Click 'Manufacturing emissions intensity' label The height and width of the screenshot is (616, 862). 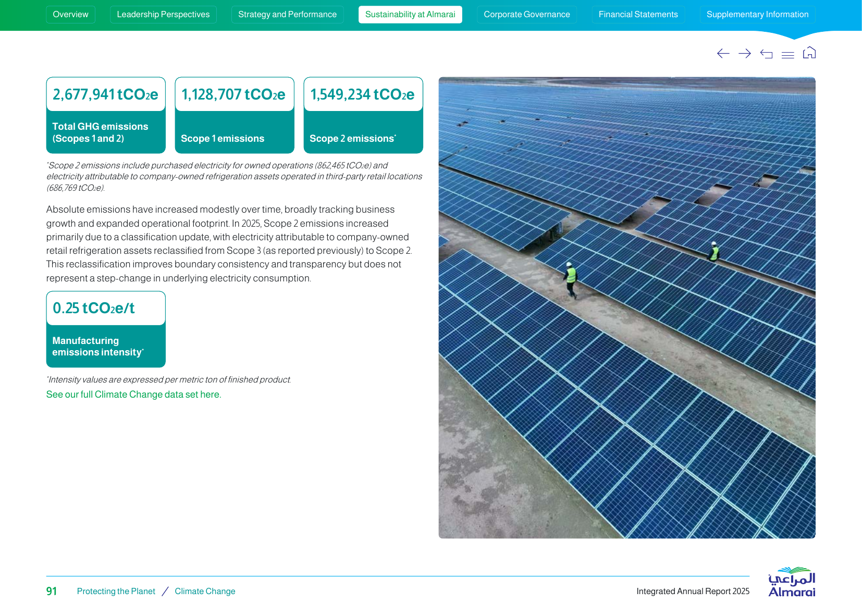pyautogui.click(x=97, y=347)
